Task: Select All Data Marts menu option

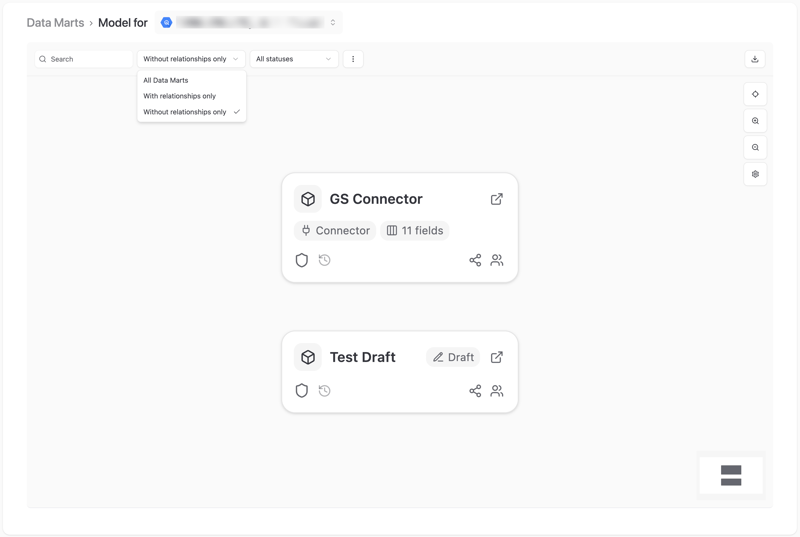Action: (x=191, y=80)
